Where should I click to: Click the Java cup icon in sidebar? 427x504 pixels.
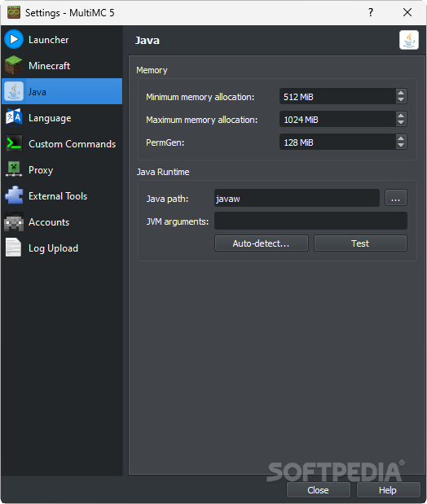[14, 91]
